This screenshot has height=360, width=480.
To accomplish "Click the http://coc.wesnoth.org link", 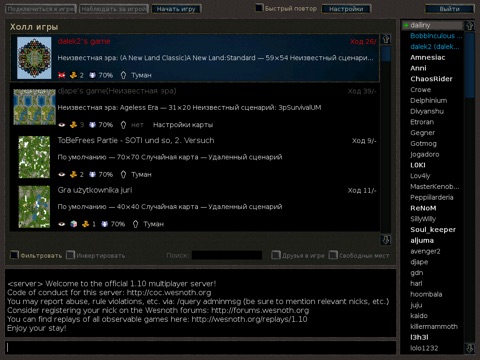I will [x=169, y=293].
